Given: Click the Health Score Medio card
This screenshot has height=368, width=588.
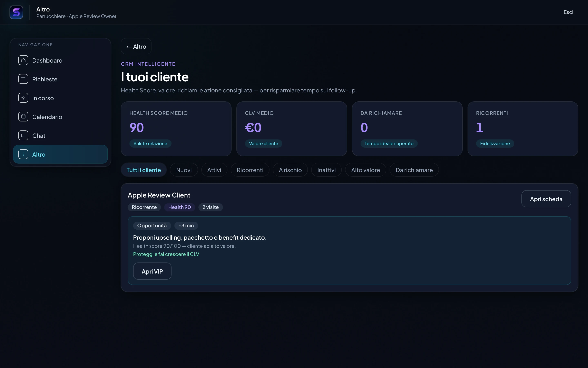Looking at the screenshot, I should point(176,129).
